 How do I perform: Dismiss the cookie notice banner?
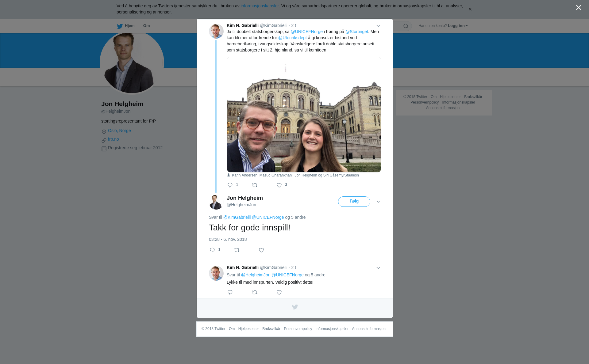coord(470,9)
